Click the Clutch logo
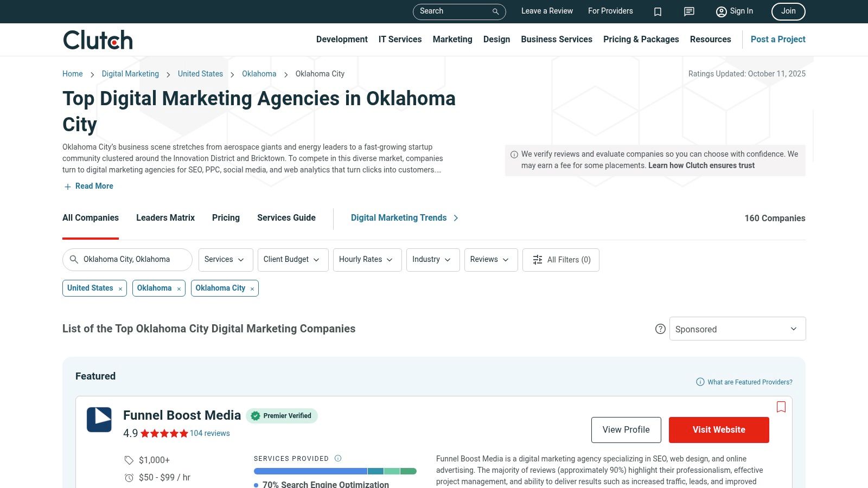 click(x=98, y=40)
